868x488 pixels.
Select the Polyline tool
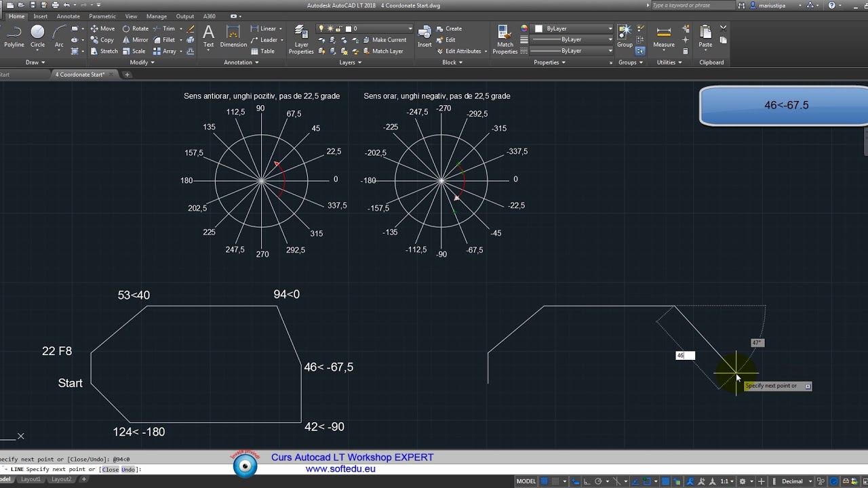pos(14,35)
